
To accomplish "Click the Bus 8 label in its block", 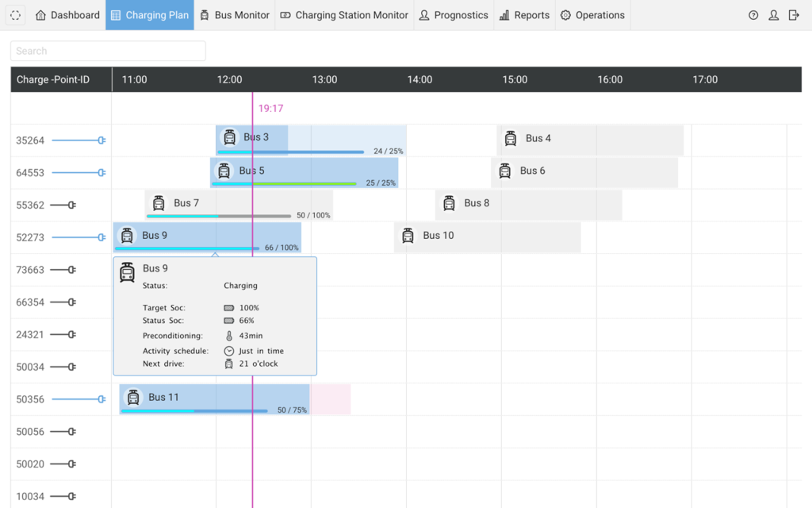I will (477, 203).
